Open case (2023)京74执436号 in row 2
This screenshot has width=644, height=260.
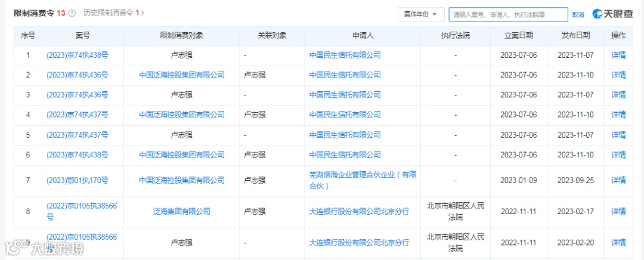tap(77, 75)
